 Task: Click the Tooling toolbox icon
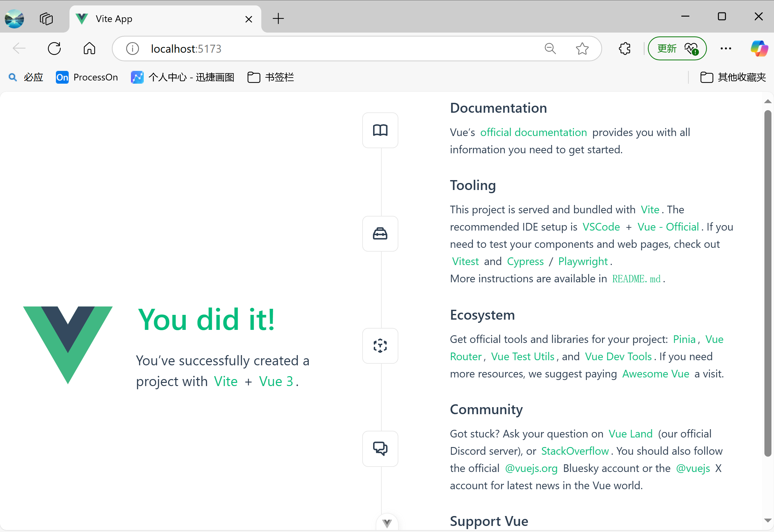380,234
